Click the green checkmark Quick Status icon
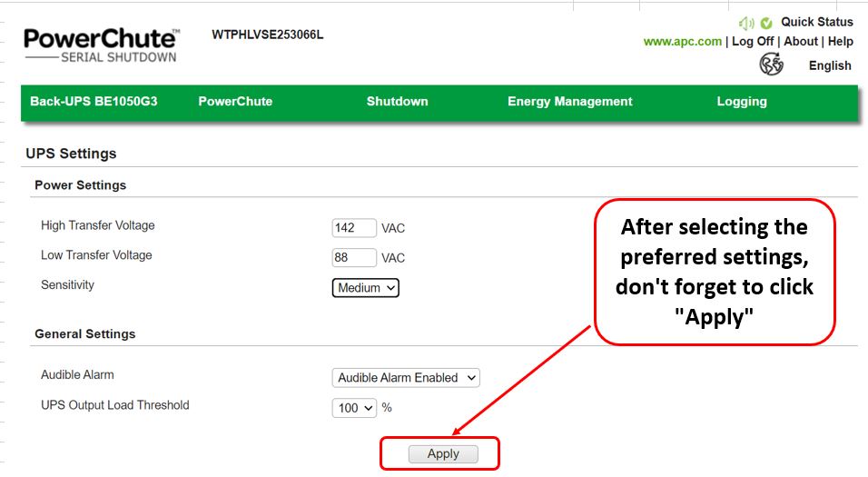Viewport: 868px width, 477px height. coord(766,23)
